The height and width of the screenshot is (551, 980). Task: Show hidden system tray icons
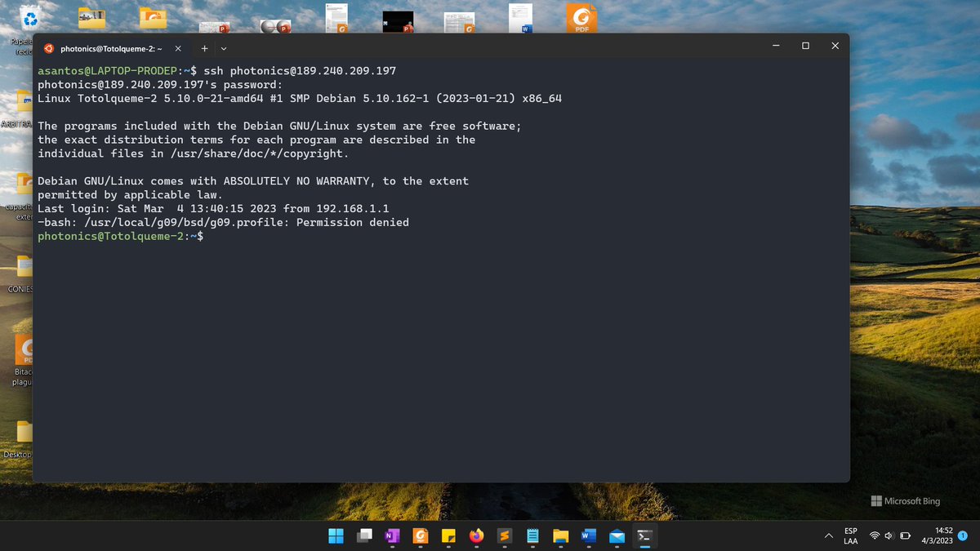[x=829, y=536]
